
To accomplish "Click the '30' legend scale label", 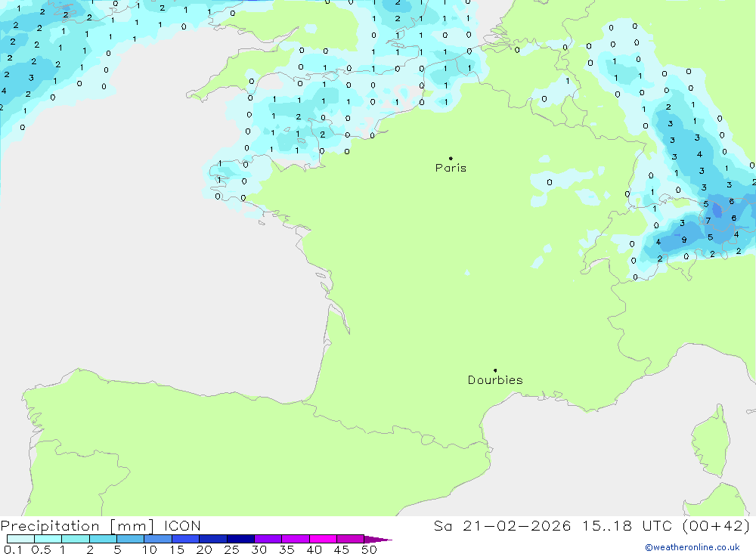I will 259,549.
